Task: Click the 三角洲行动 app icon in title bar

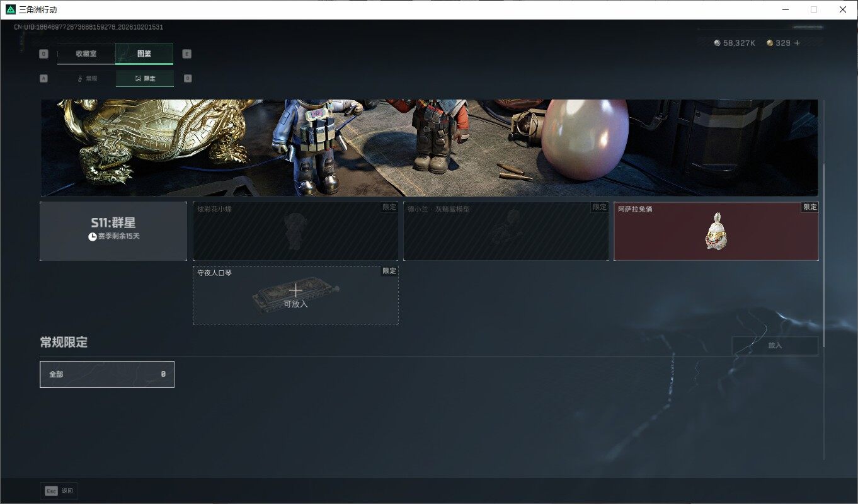Action: pyautogui.click(x=11, y=9)
